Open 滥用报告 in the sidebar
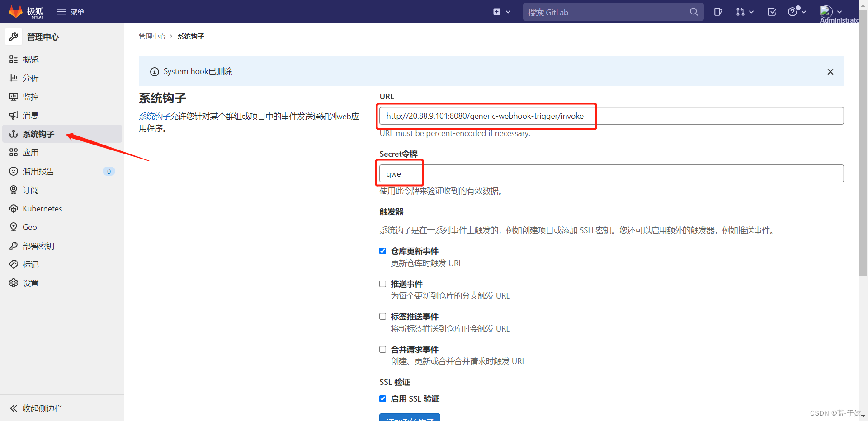Image resolution: width=868 pixels, height=421 pixels. click(x=62, y=171)
